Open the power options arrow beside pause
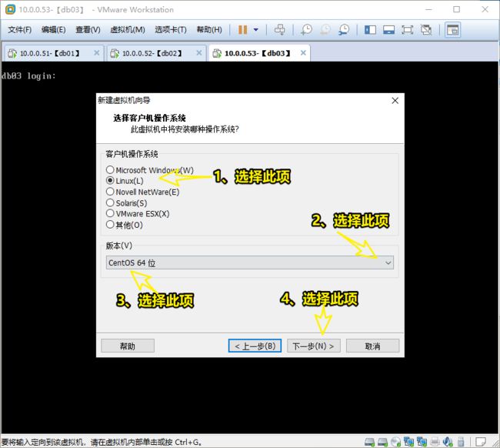Screen dimensions: 500x448 [x=255, y=30]
